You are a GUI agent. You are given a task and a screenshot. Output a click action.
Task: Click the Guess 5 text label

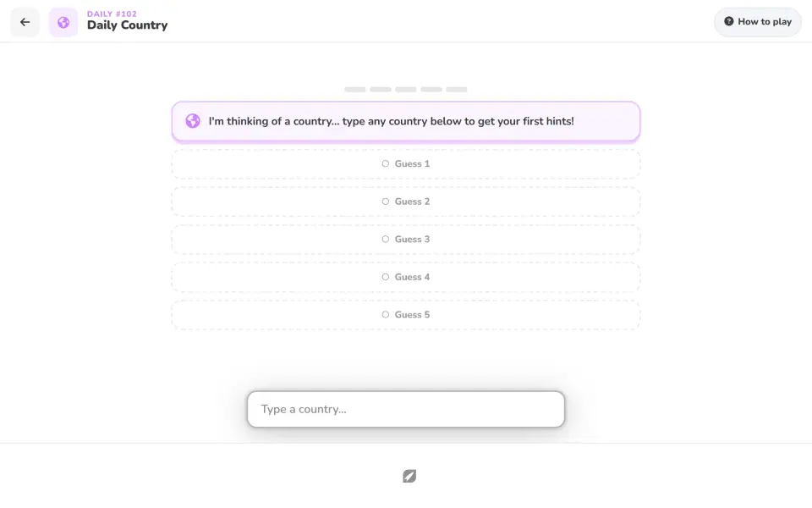tap(412, 315)
